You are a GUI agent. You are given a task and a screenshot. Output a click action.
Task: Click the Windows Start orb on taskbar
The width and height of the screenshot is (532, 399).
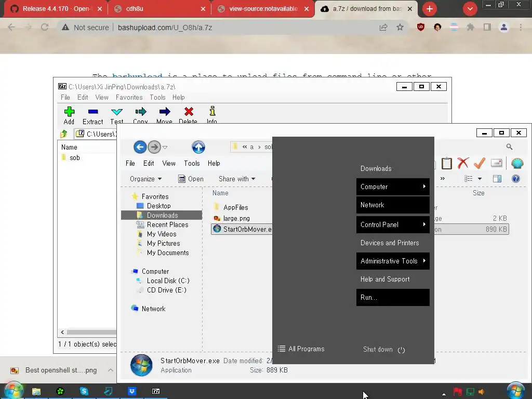pos(13,391)
